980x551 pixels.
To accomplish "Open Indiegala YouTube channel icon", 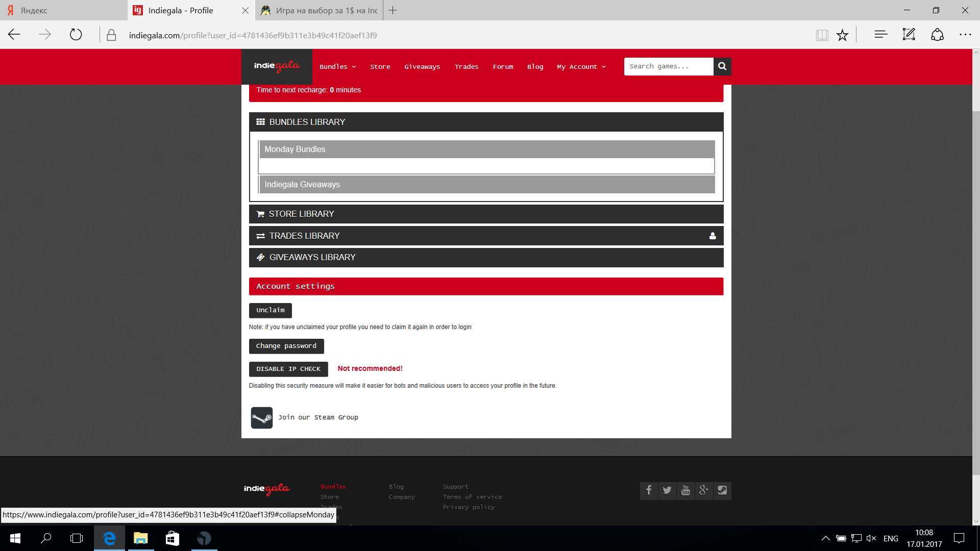I will (x=685, y=491).
